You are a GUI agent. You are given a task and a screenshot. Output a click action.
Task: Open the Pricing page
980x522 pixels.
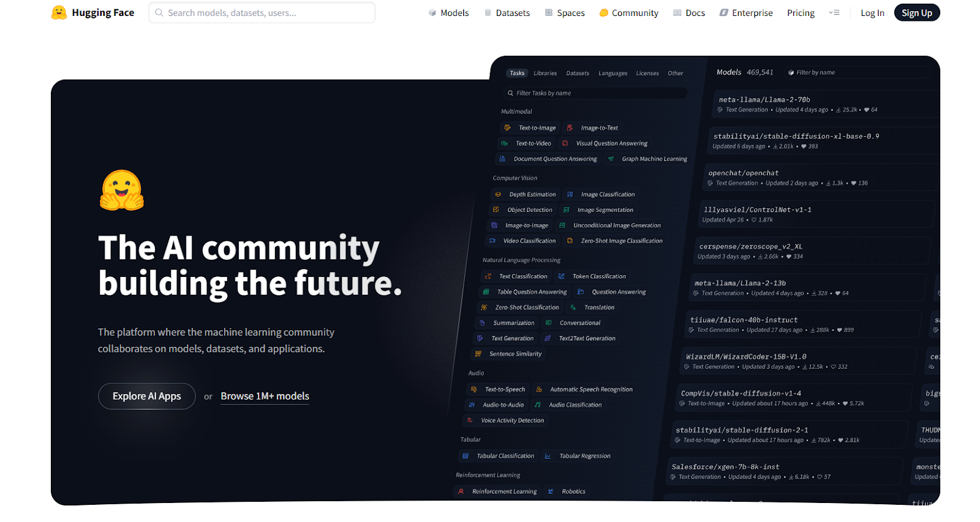tap(801, 13)
